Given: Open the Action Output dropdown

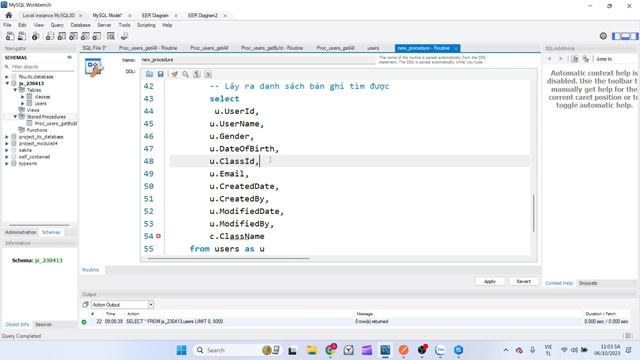Looking at the screenshot, I should (x=151, y=304).
